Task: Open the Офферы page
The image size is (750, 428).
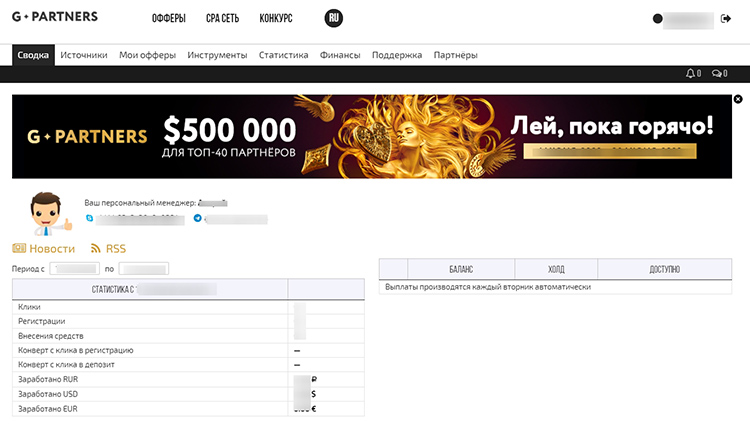Action: (x=169, y=18)
